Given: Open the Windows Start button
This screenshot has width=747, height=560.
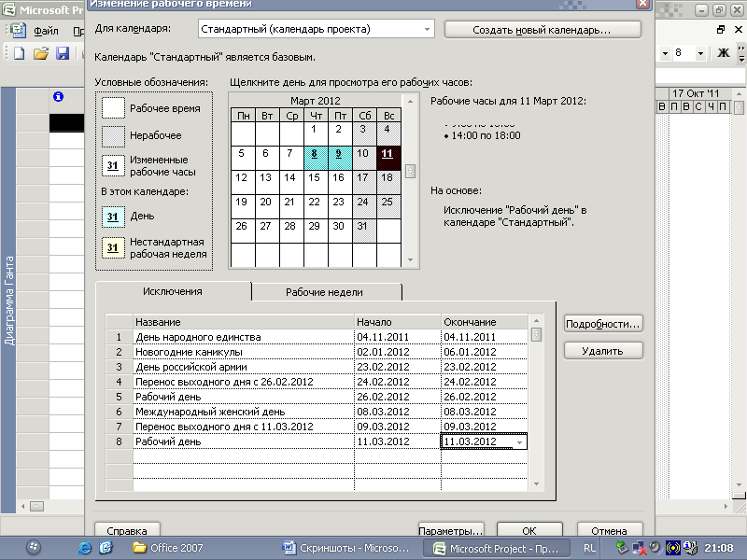Looking at the screenshot, I should [x=34, y=548].
